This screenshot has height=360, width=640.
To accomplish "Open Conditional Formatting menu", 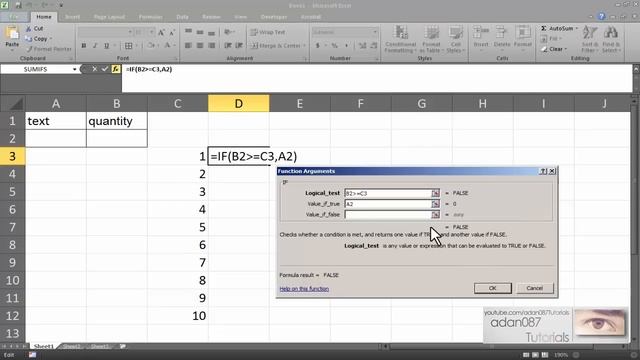I will 400,40.
